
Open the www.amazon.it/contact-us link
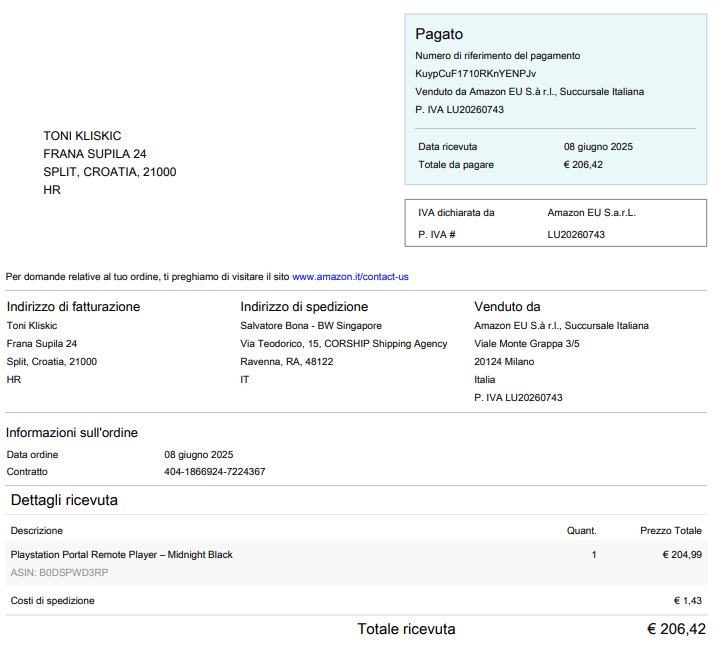click(350, 276)
